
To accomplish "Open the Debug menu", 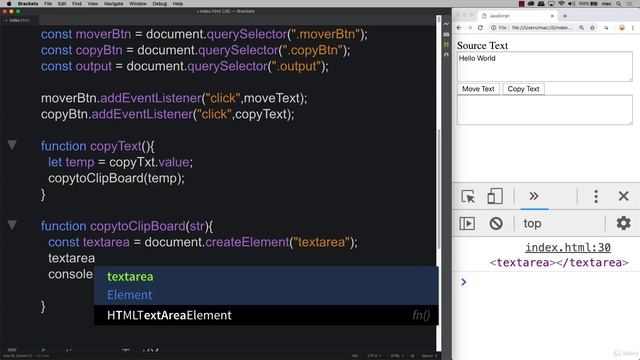I will pos(160,4).
